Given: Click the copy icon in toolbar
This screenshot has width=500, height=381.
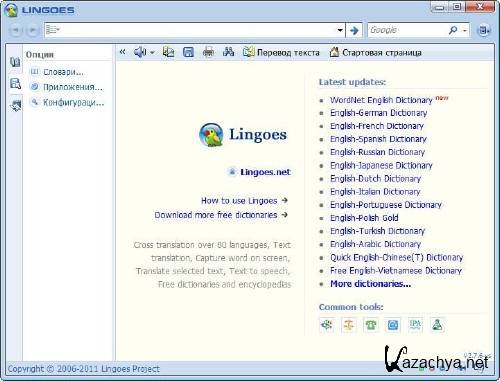Looking at the screenshot, I should 168,52.
